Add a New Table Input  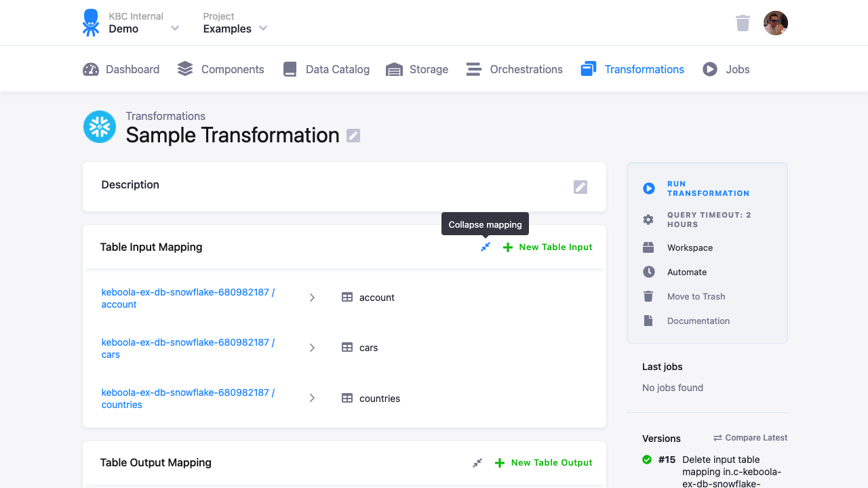click(547, 247)
